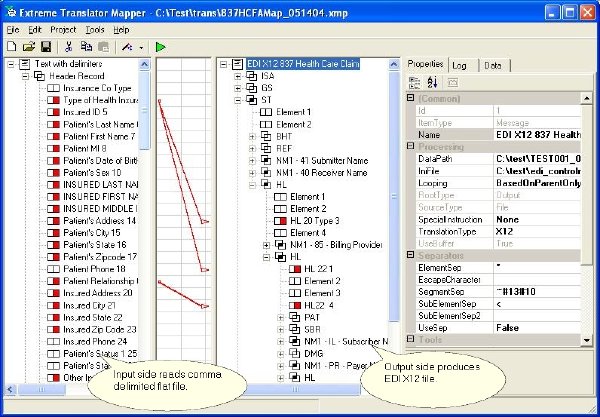This screenshot has height=417, width=600.
Task: Click the UseSep False value
Action: 537,328
